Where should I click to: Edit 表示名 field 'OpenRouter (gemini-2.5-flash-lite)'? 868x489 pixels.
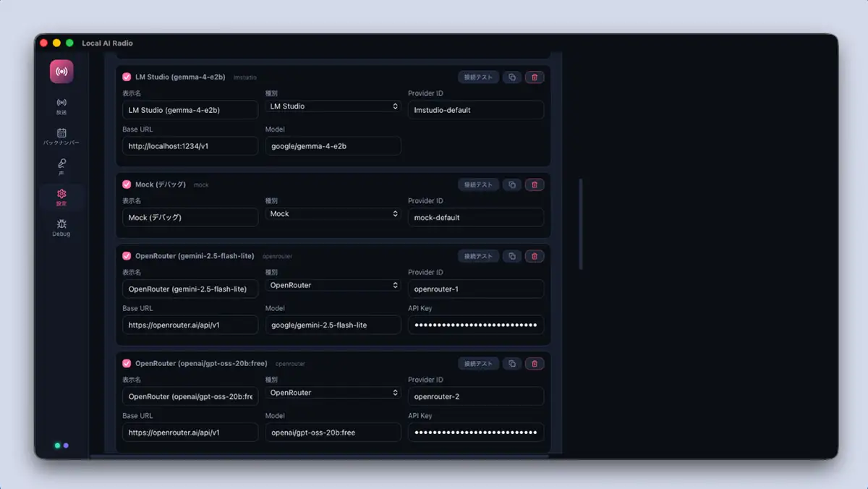pos(190,289)
